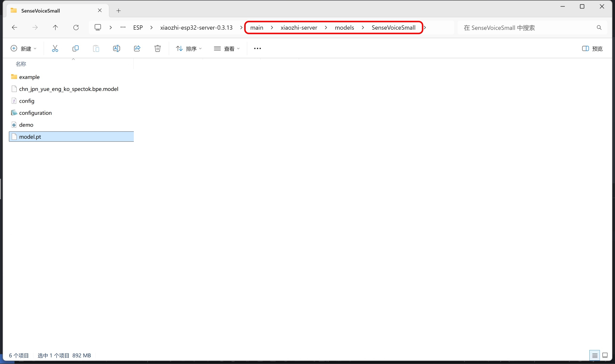
Task: Click the Copy icon in toolbar
Action: pos(75,48)
